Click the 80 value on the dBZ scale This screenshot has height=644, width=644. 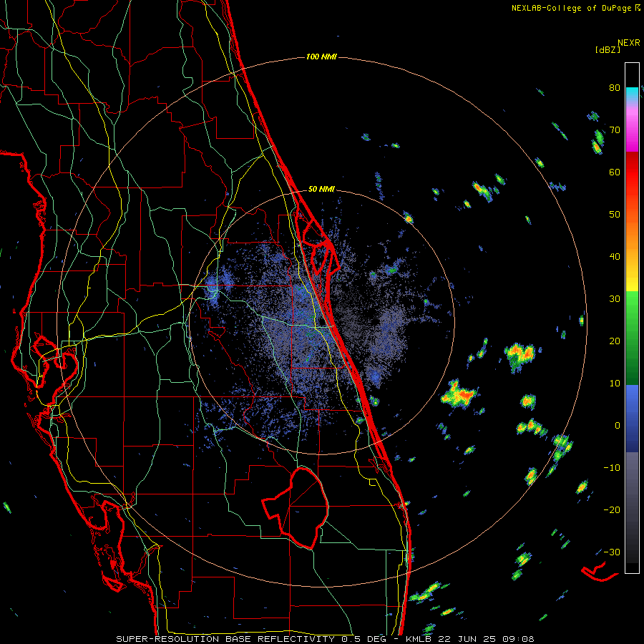tap(615, 88)
